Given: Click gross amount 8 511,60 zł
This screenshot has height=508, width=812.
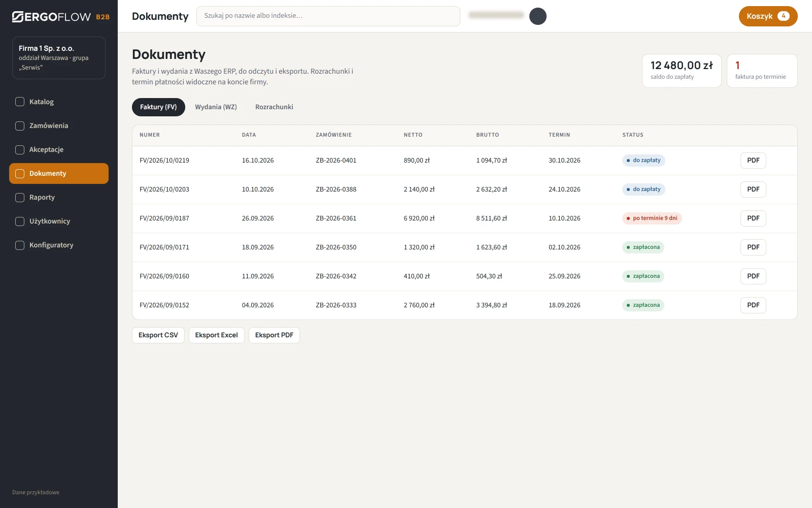Looking at the screenshot, I should (492, 218).
